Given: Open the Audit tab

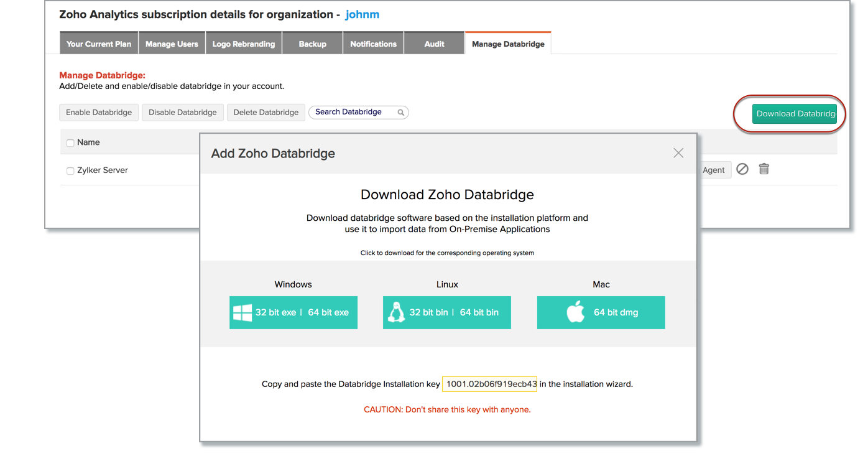Looking at the screenshot, I should pyautogui.click(x=435, y=44).
